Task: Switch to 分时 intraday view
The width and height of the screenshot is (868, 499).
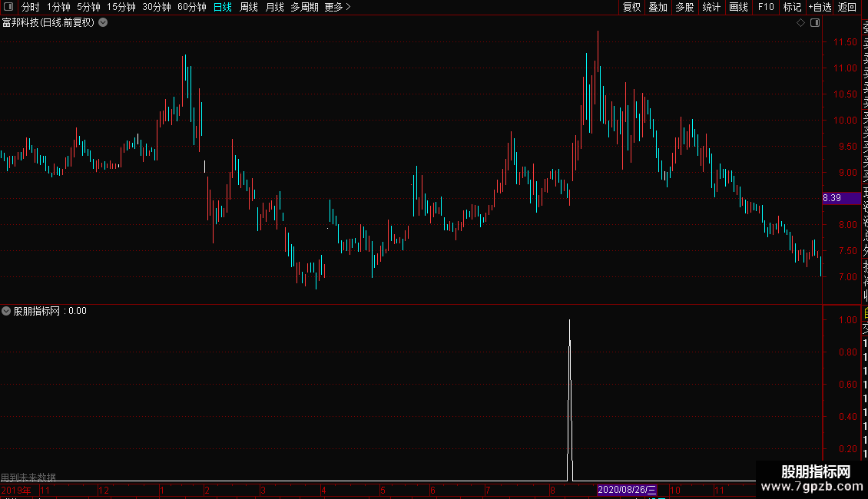Action: [x=31, y=7]
